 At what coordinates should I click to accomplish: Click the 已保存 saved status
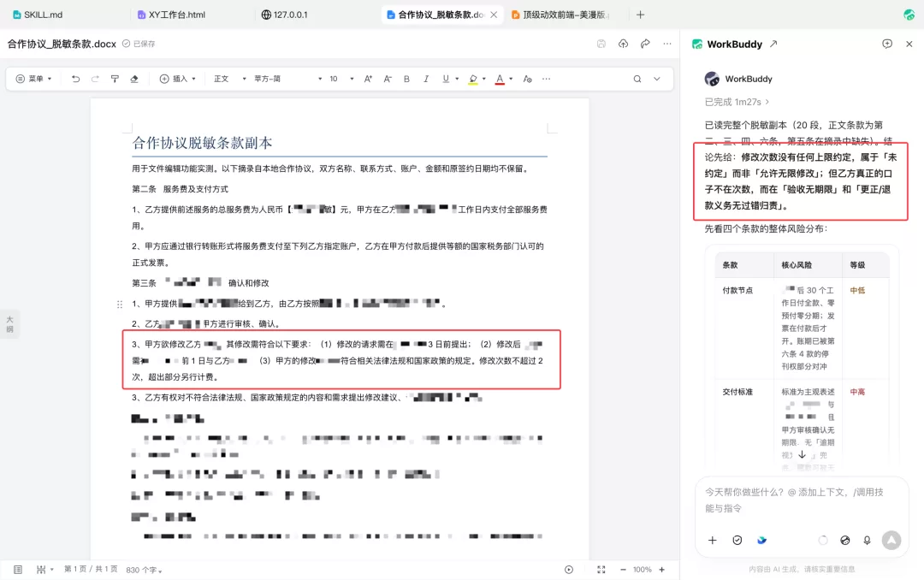click(x=139, y=44)
